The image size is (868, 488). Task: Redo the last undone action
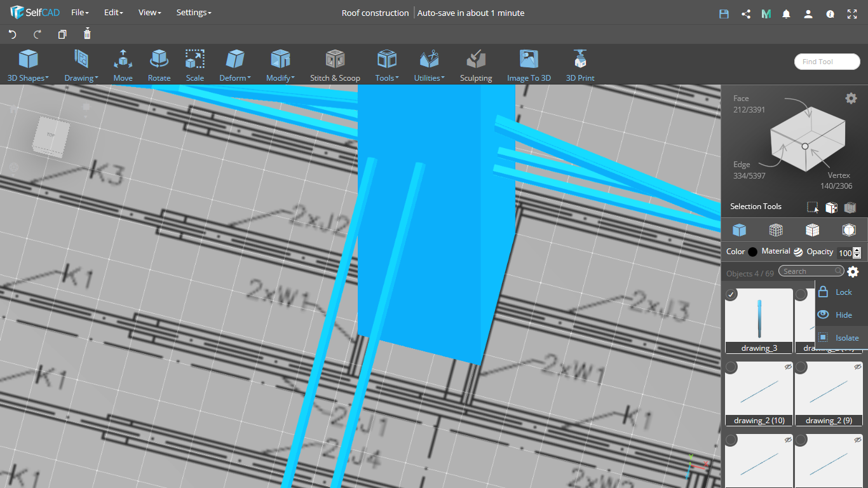(37, 34)
